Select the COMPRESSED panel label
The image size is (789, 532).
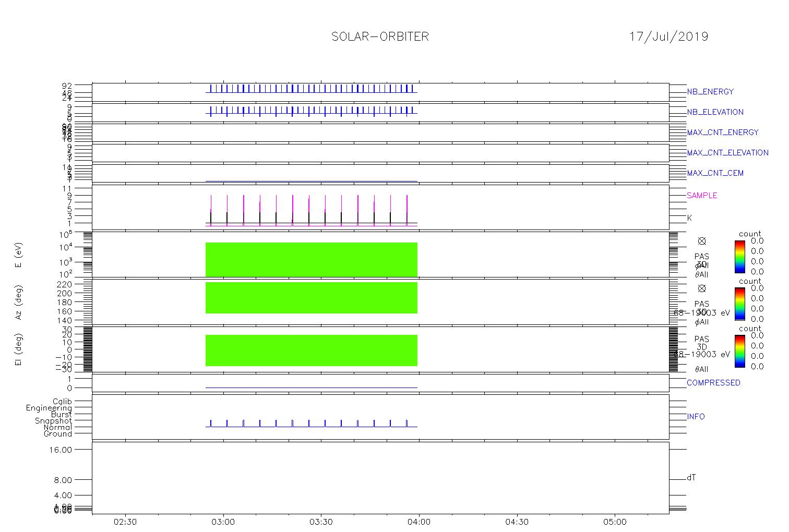tap(713, 383)
